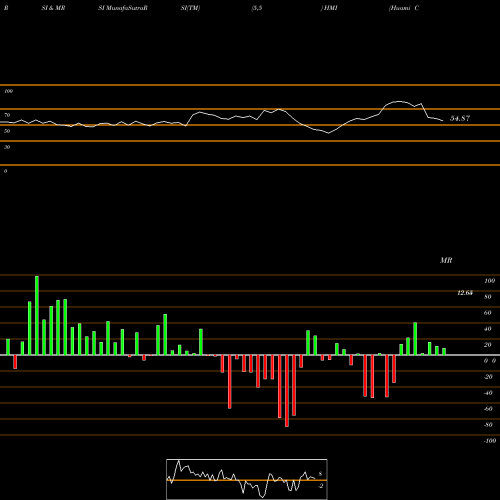Select the deepest red MR histogram bar
Image resolution: width=500 pixels, height=500 pixels.
287,391
